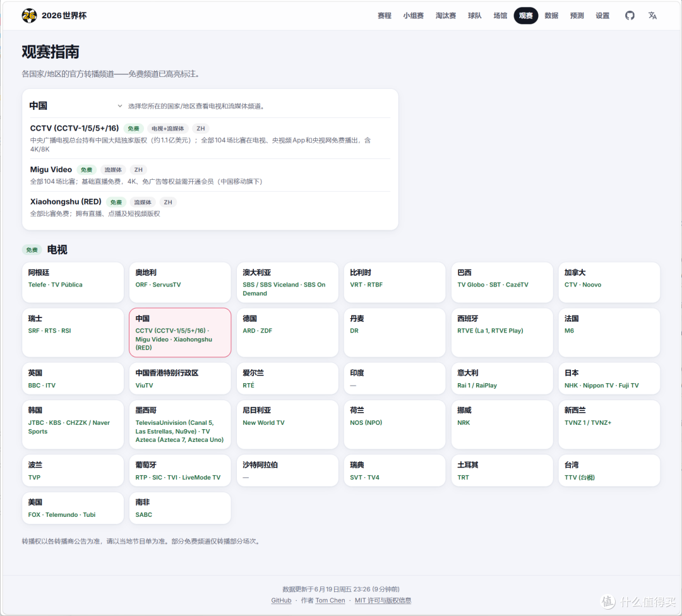Open the 球队 nav tab
Image resolution: width=682 pixels, height=616 pixels.
474,16
